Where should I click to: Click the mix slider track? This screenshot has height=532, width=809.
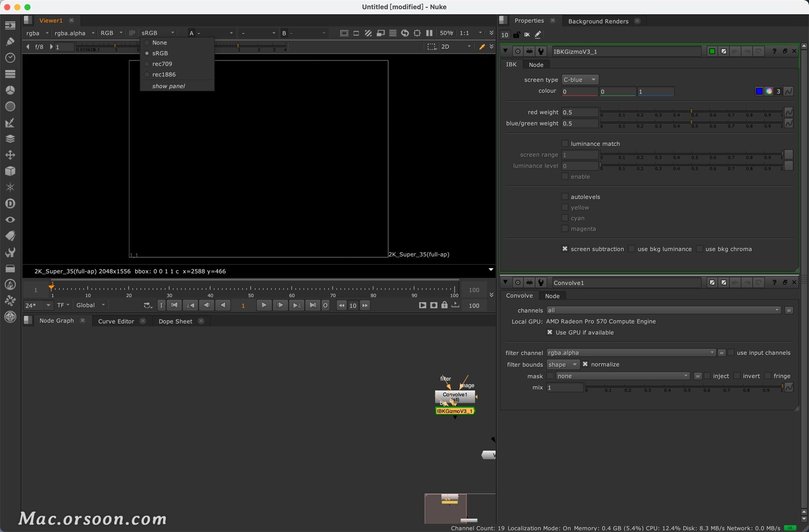684,387
